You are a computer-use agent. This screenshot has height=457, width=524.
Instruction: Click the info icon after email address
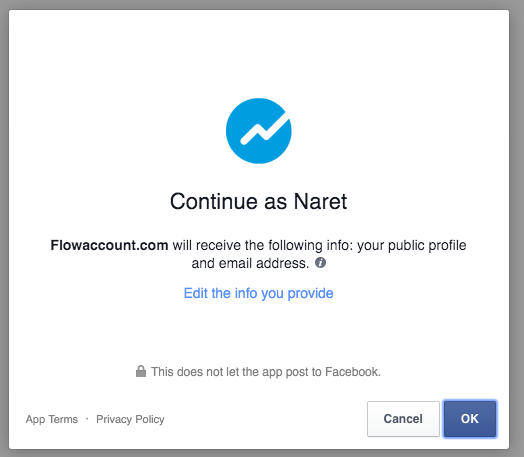coord(320,263)
